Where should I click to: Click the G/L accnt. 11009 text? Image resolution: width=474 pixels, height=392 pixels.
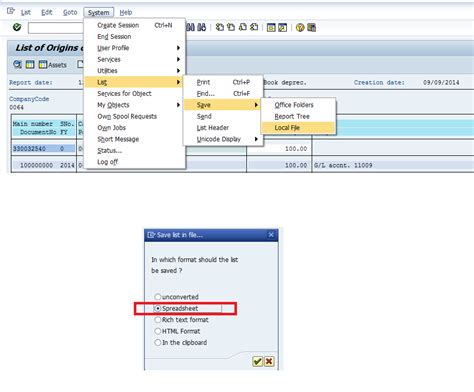pyautogui.click(x=343, y=165)
